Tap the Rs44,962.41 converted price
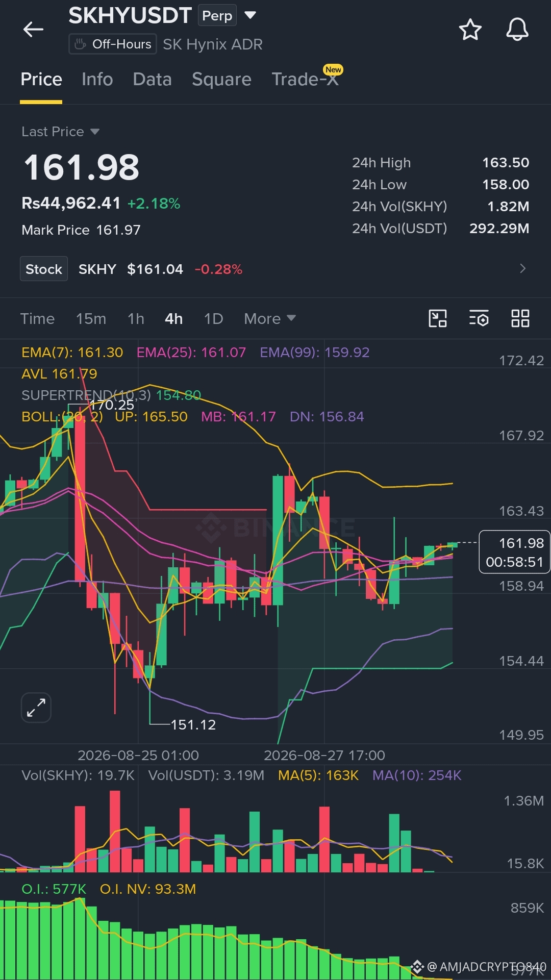This screenshot has width=551, height=980. [x=71, y=204]
